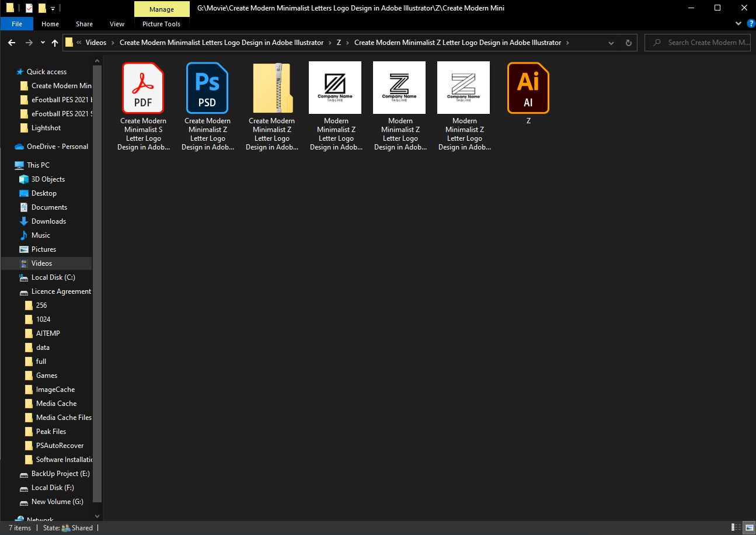756x535 pixels.
Task: Expand the ribbon using the chevron
Action: click(738, 24)
